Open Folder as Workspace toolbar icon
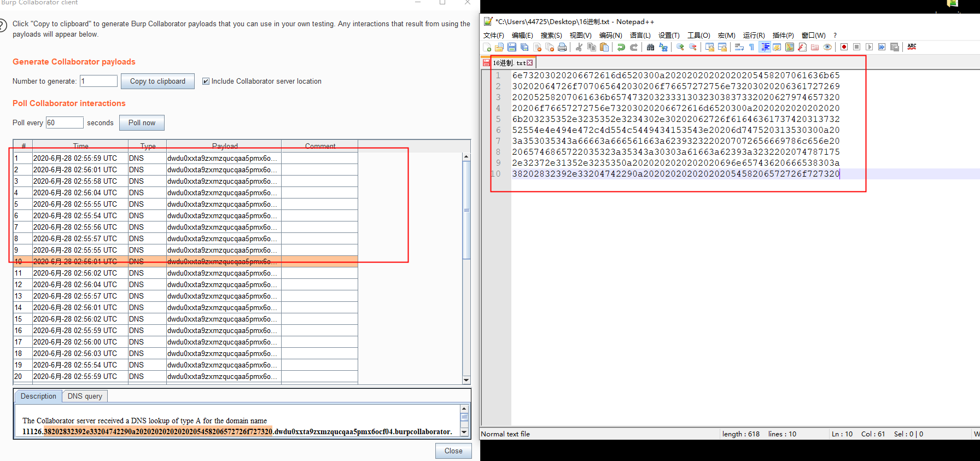This screenshot has height=461, width=980. tap(815, 47)
